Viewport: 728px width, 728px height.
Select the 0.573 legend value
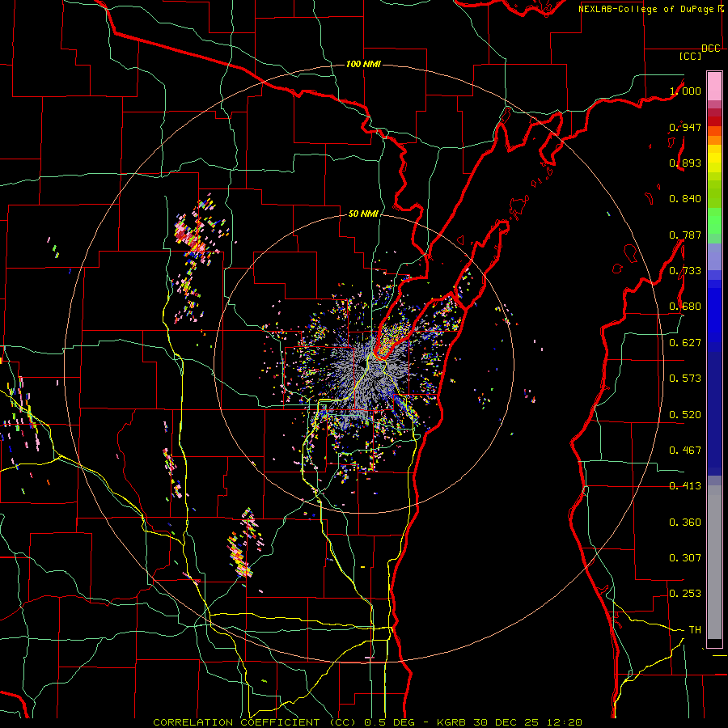tap(685, 379)
